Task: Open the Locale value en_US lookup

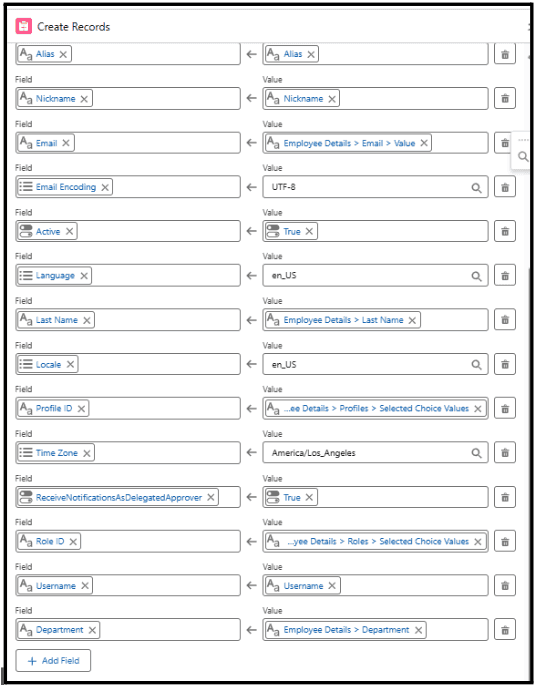Action: 375,364
